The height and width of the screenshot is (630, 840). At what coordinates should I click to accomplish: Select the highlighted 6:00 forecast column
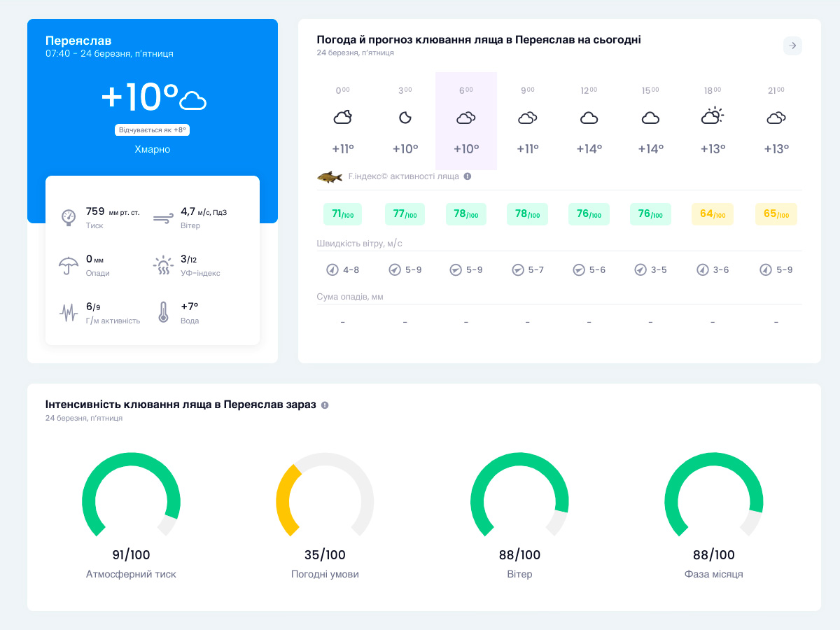point(466,120)
